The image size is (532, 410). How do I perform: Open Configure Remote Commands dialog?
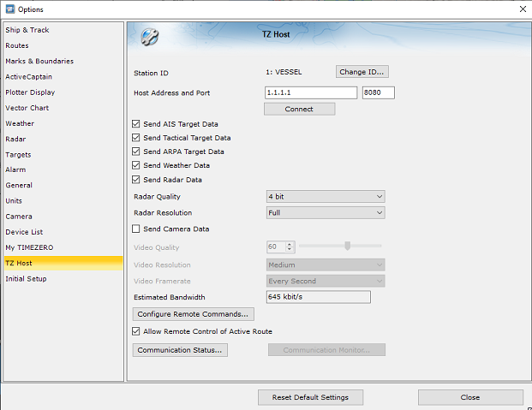pos(193,314)
